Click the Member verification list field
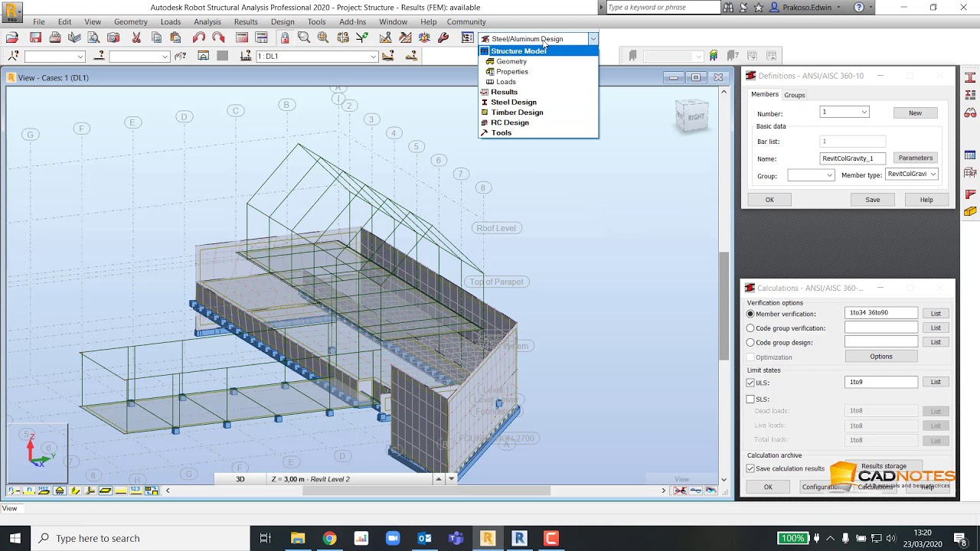The height and width of the screenshot is (551, 980). click(x=881, y=313)
